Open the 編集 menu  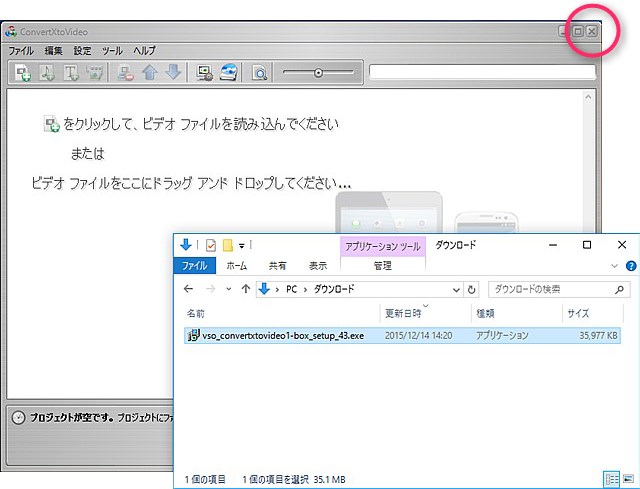(x=53, y=51)
